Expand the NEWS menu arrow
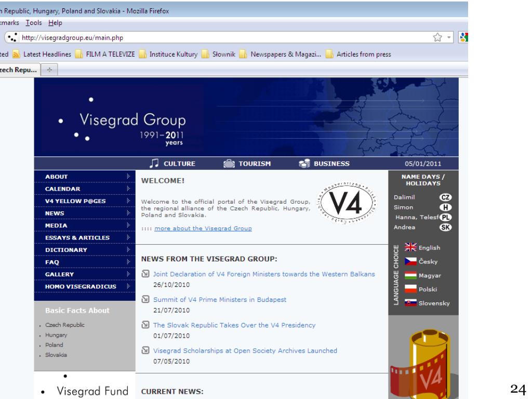Viewport: 532px width, 399px height. pyautogui.click(x=128, y=213)
